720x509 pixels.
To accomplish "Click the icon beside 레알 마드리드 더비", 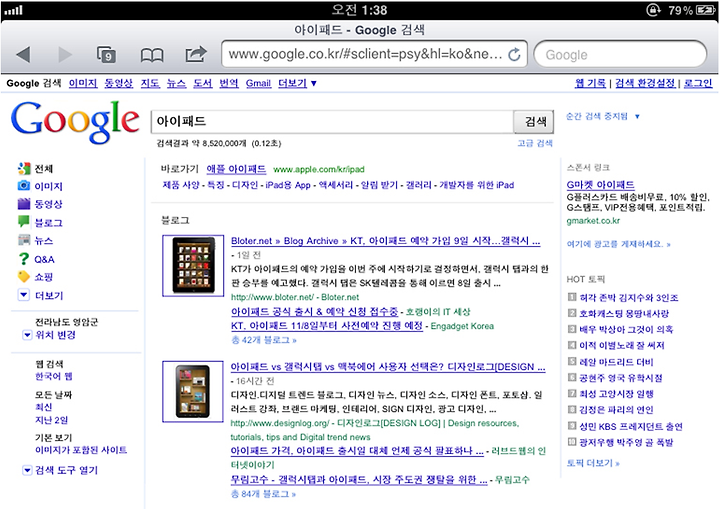I will click(572, 361).
